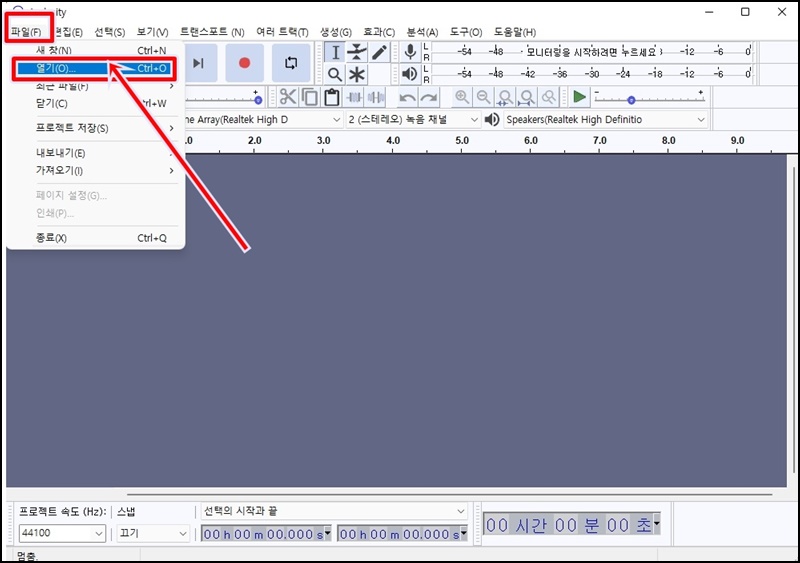Click the playback level meter bar
The width and height of the screenshot is (800, 563).
[592, 74]
